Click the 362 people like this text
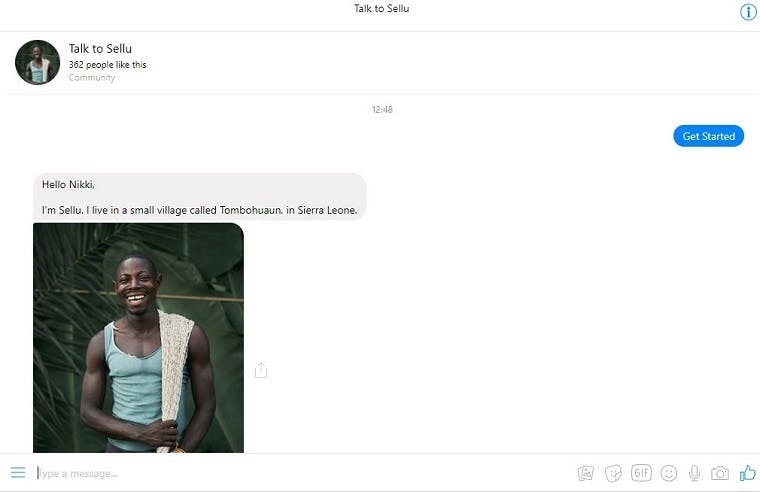The height and width of the screenshot is (492, 760). [x=107, y=65]
